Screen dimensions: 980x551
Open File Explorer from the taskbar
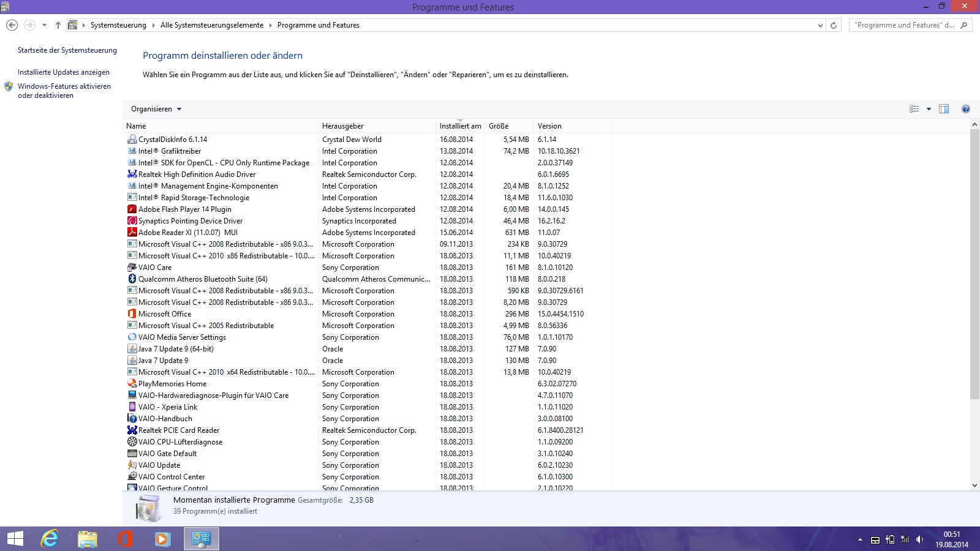coord(88,539)
